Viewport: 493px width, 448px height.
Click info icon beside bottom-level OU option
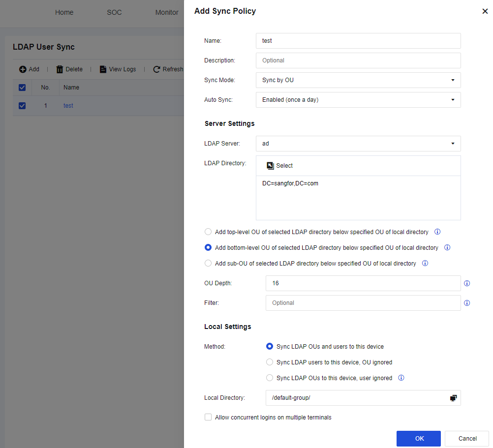tap(447, 247)
